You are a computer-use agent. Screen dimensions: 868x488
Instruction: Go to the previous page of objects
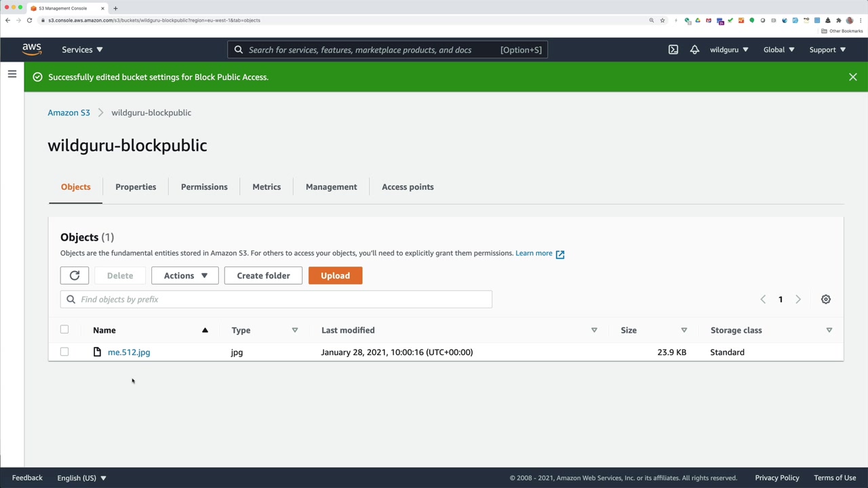click(763, 300)
